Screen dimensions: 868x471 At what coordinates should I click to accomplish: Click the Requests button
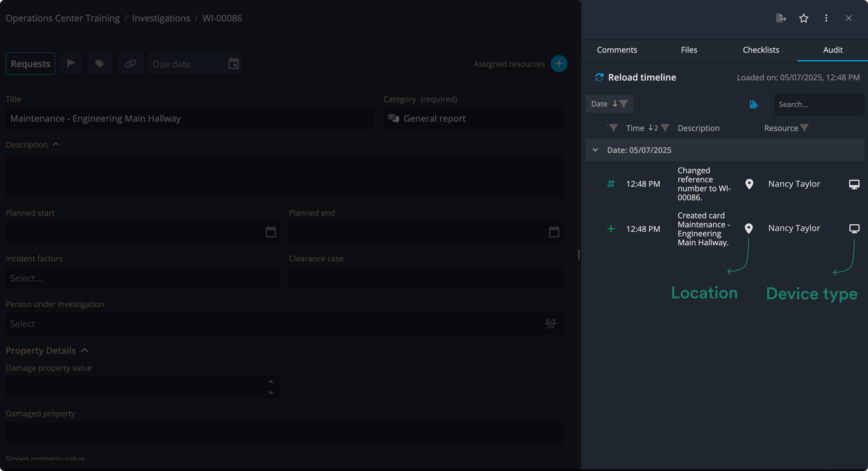coord(30,63)
